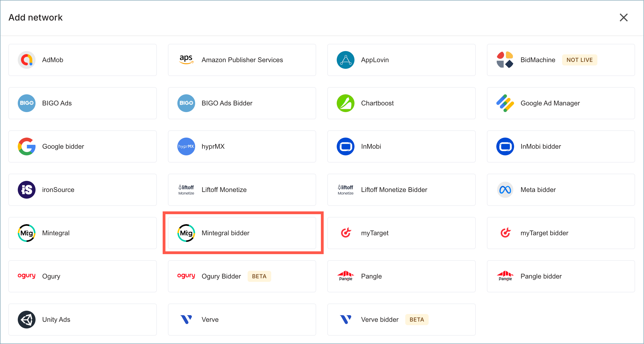Click the myTarget red logo
This screenshot has width=644, height=344.
(346, 232)
